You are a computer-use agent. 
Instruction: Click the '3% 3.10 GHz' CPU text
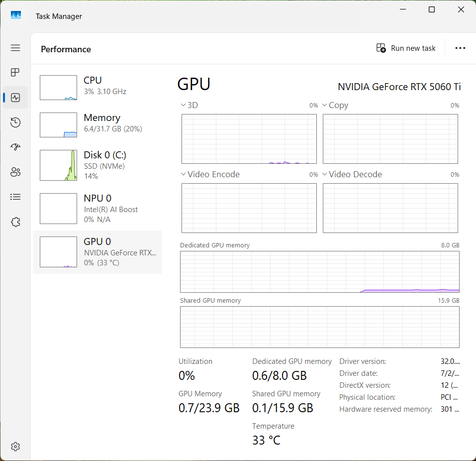tap(105, 92)
